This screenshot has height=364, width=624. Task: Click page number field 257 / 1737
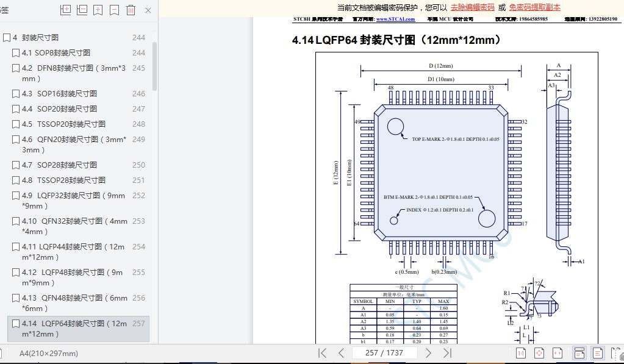click(384, 353)
